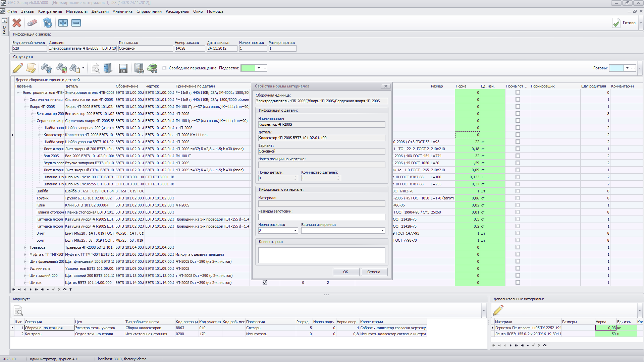
Task: Open the Аналитика menu
Action: (122, 11)
